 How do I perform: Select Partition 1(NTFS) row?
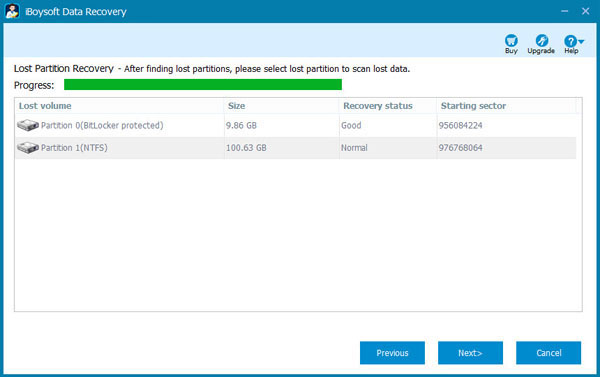(295, 148)
